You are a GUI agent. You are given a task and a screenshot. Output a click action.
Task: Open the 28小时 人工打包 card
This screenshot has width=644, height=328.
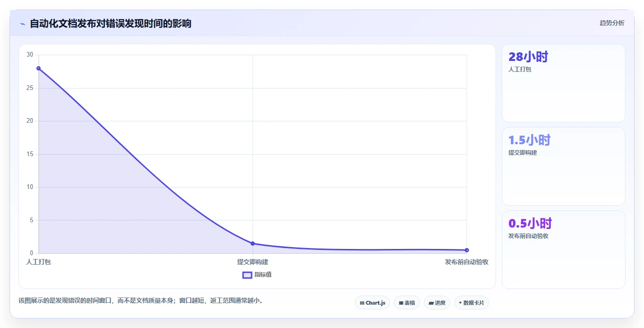[x=563, y=83]
